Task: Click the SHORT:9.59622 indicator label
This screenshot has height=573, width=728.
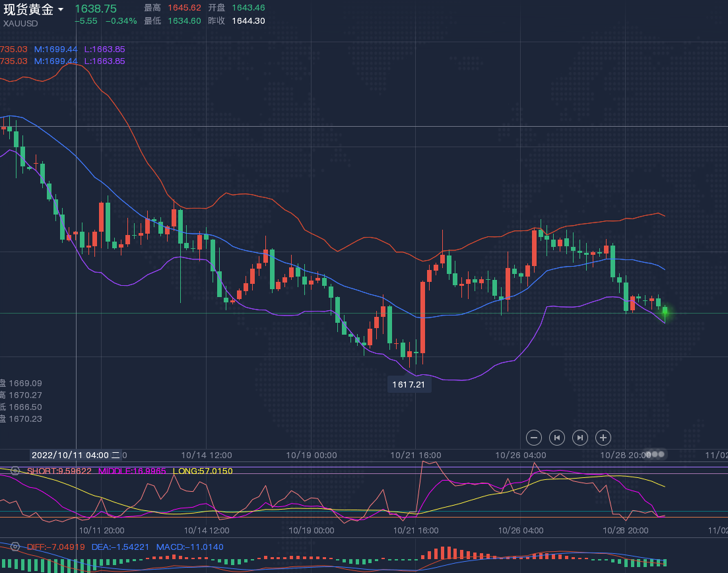Action: coord(59,471)
